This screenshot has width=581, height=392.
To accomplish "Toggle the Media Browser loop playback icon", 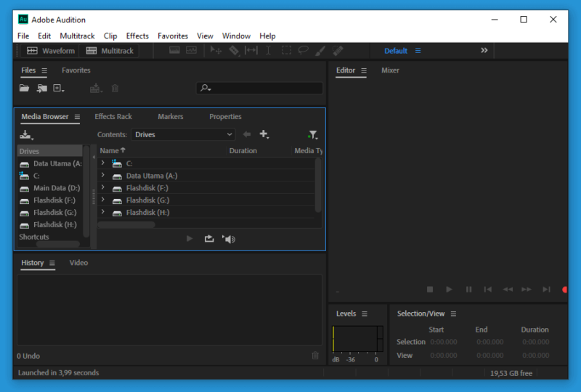I will (x=209, y=239).
